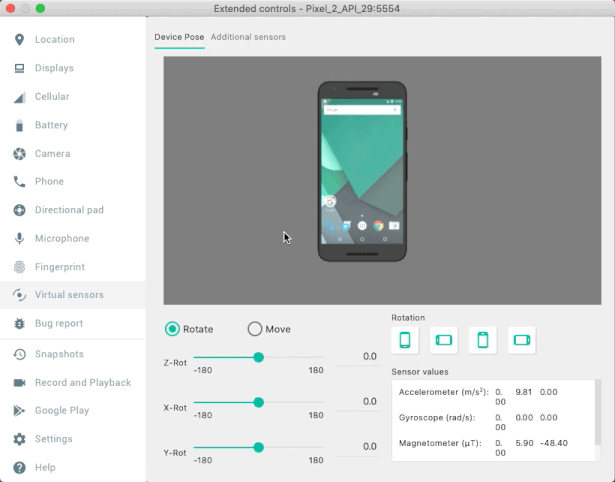Viewport: 615px width, 482px height.
Task: Select the Displays monitor icon
Action: (19, 68)
